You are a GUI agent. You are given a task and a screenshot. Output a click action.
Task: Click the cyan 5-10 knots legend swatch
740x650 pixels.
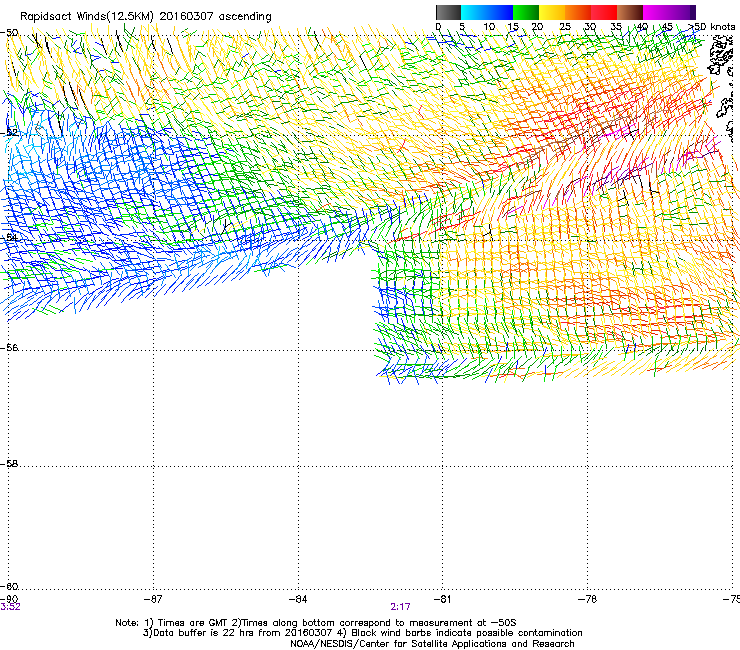pos(474,12)
